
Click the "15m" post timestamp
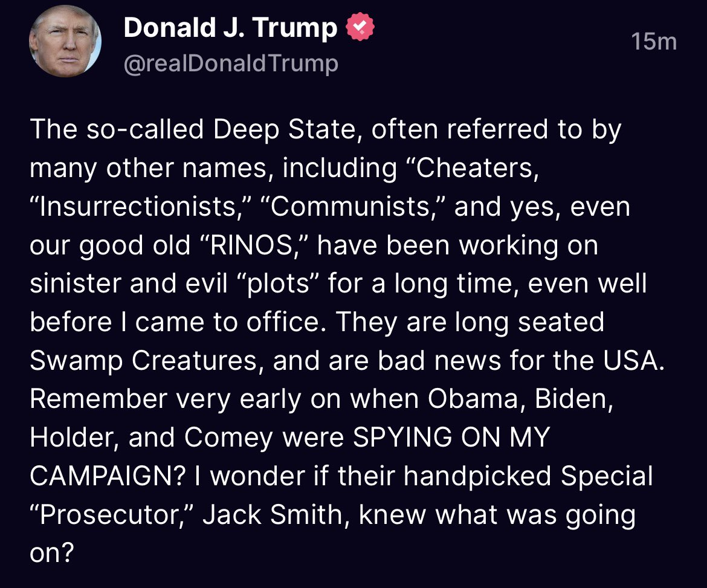[653, 42]
